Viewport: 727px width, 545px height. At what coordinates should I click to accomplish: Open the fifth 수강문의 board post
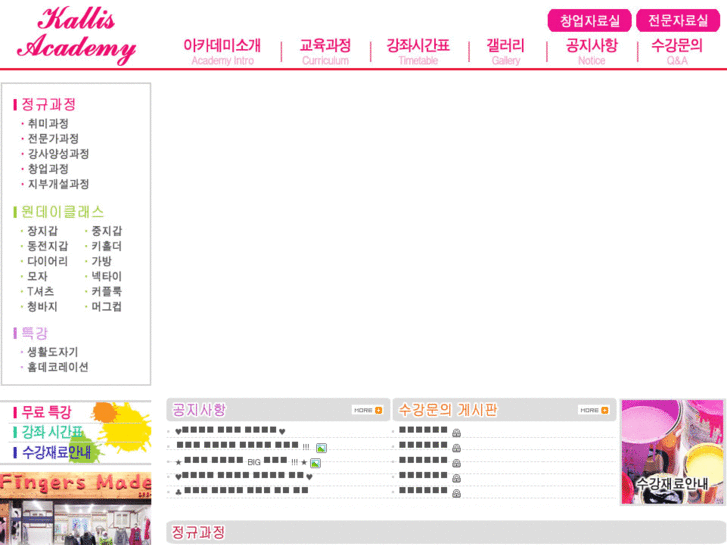(x=423, y=491)
